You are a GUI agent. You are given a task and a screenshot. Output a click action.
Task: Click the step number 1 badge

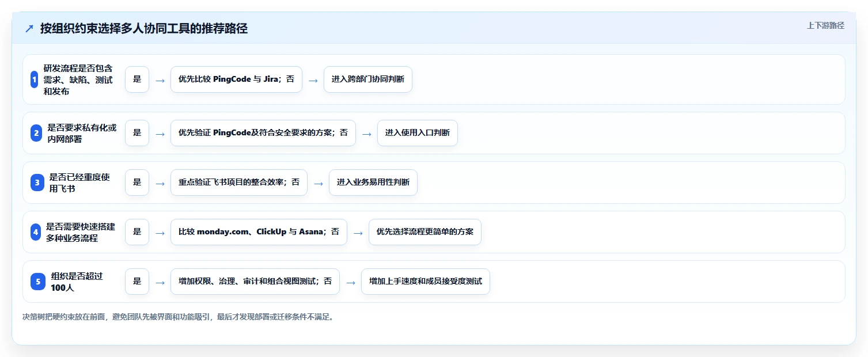click(x=34, y=79)
